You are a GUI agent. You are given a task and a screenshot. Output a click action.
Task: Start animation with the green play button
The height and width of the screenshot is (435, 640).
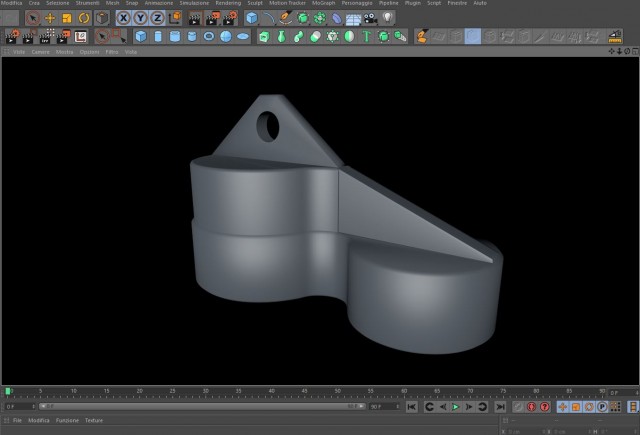pyautogui.click(x=456, y=407)
